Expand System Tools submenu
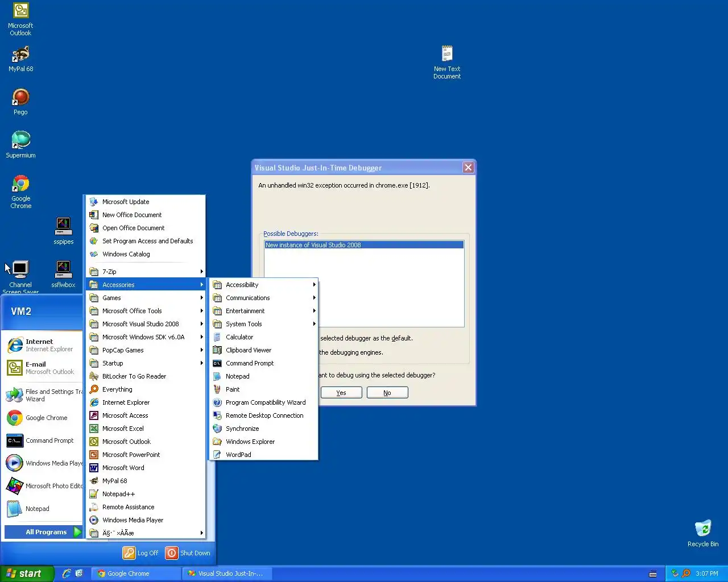Image resolution: width=728 pixels, height=582 pixels. (264, 324)
